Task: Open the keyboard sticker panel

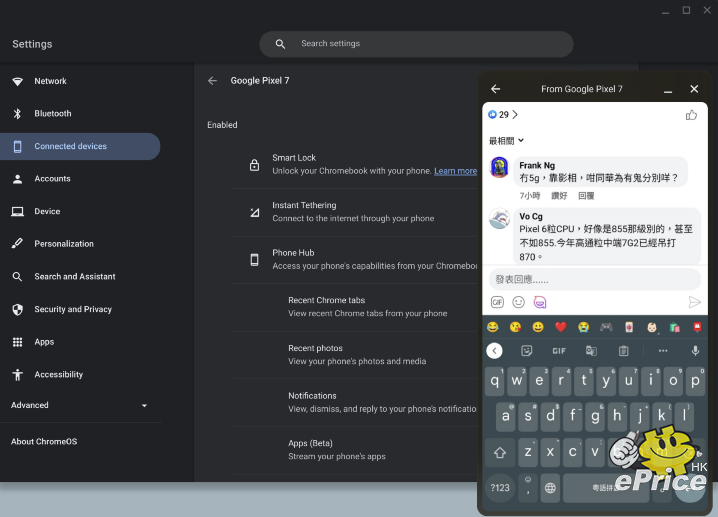Action: 527,351
